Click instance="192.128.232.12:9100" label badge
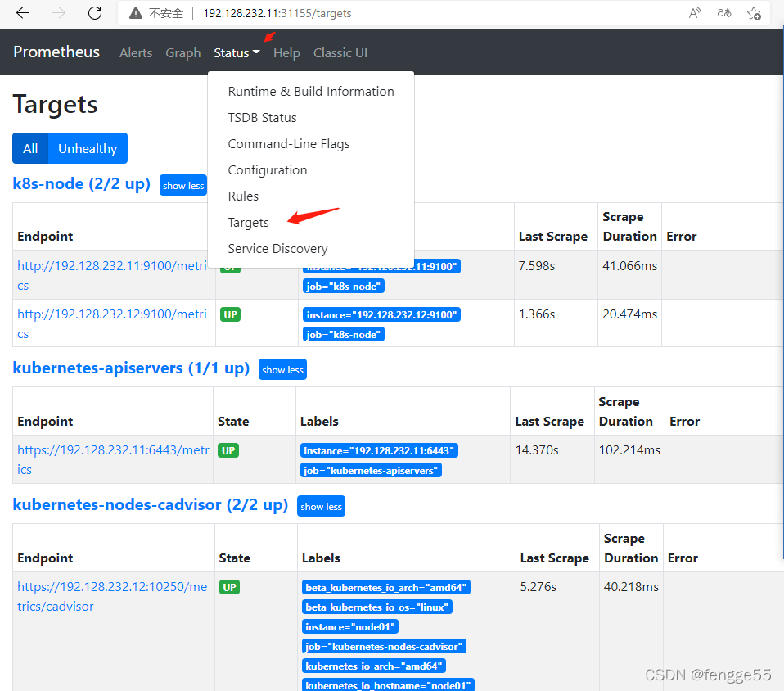Screen dimensions: 784x691 [381, 314]
